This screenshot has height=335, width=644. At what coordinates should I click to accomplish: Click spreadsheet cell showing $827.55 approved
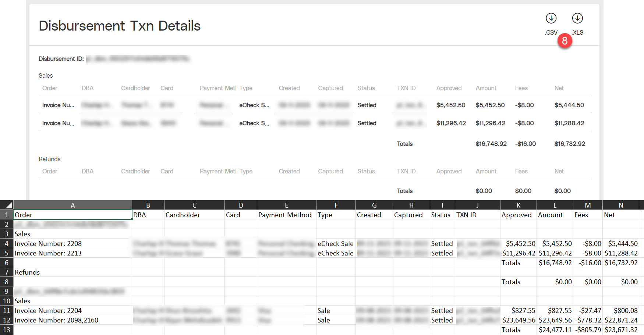click(x=518, y=310)
